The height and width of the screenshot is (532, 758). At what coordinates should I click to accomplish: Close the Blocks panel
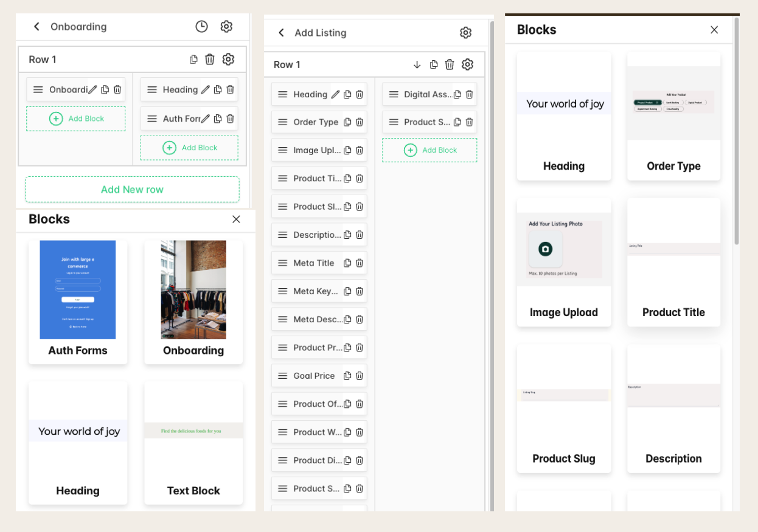(236, 219)
